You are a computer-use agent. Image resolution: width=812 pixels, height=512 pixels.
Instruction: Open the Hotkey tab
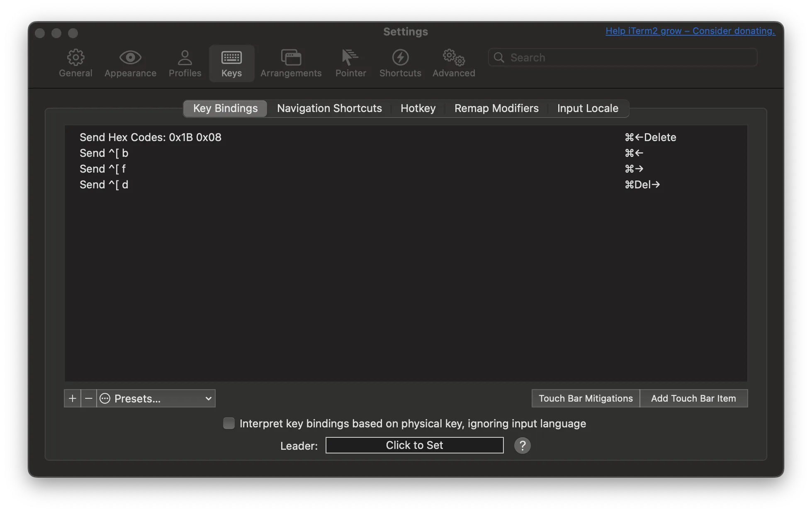click(418, 108)
